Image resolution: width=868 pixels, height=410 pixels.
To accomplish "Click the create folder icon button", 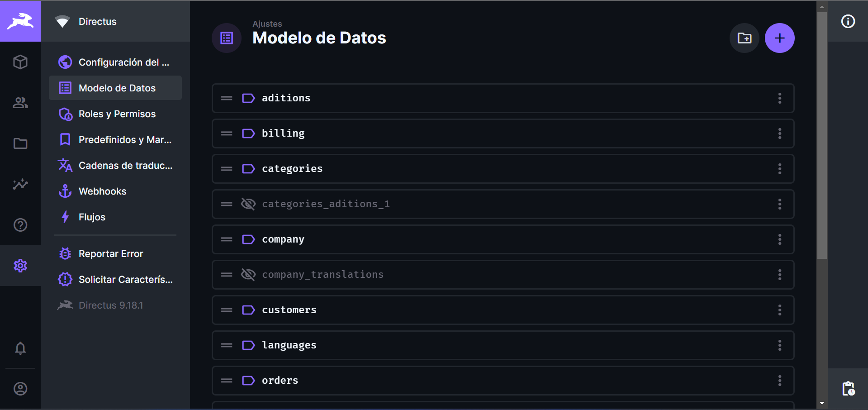I will 744,38.
